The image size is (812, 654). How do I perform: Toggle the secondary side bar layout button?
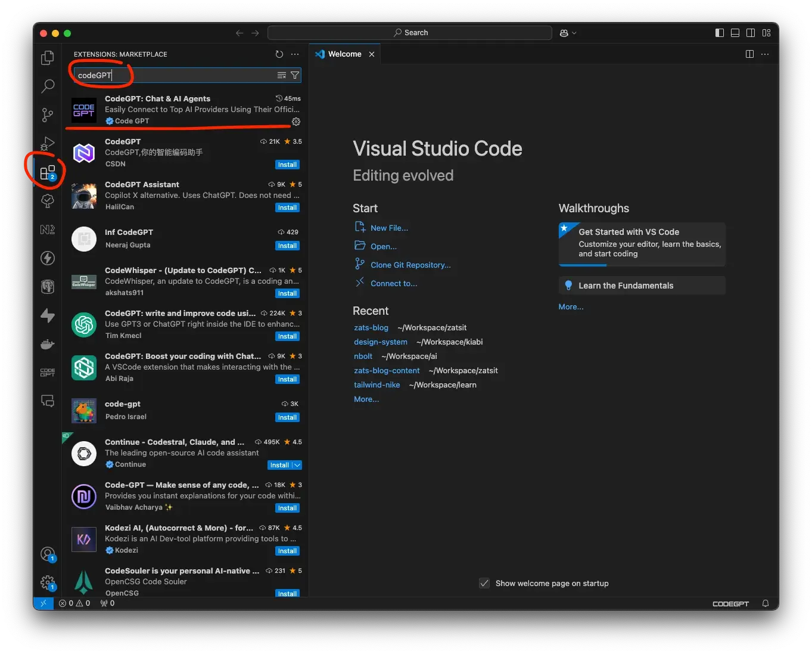[751, 33]
